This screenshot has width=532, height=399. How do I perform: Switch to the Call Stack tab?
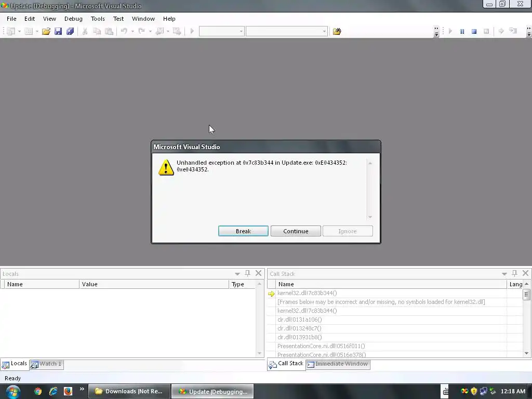tap(286, 364)
